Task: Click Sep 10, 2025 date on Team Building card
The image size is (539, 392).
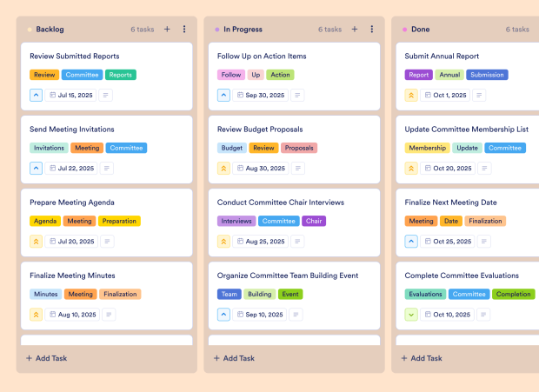Action: coord(258,314)
